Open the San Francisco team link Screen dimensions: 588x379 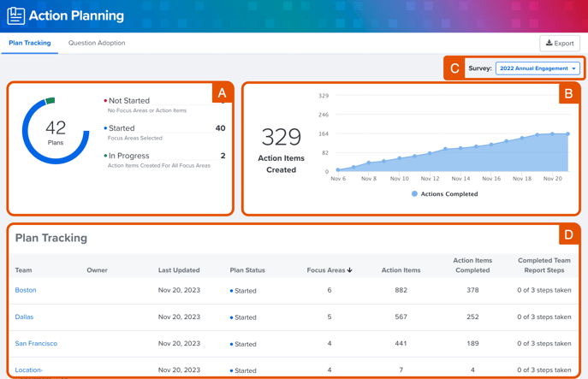[x=36, y=344]
